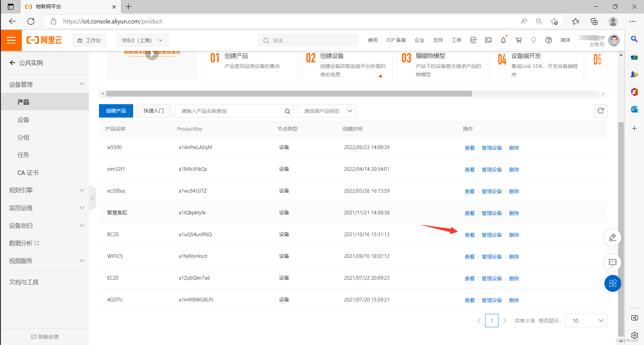Open the orange hamburger navigation menu
The height and width of the screenshot is (345, 644).
pyautogui.click(x=11, y=40)
